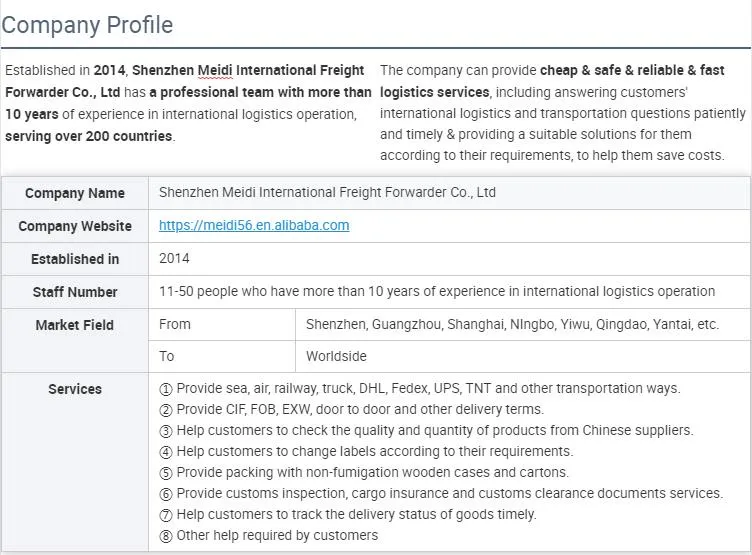Click the company name value in the table
752x555 pixels.
[327, 192]
